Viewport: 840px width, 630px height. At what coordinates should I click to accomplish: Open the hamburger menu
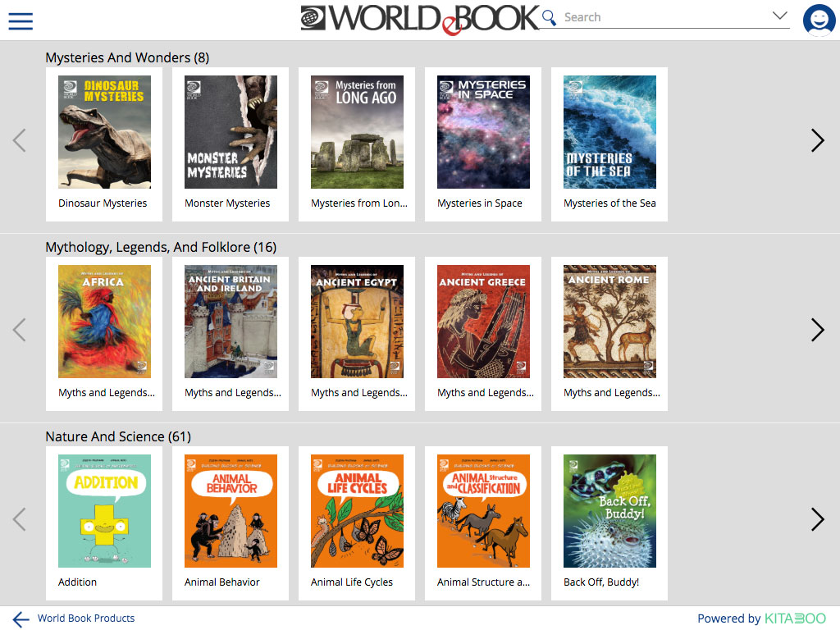[x=21, y=21]
